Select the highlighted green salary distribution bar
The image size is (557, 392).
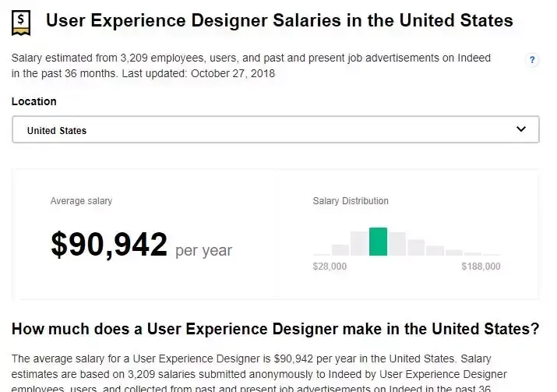378,242
